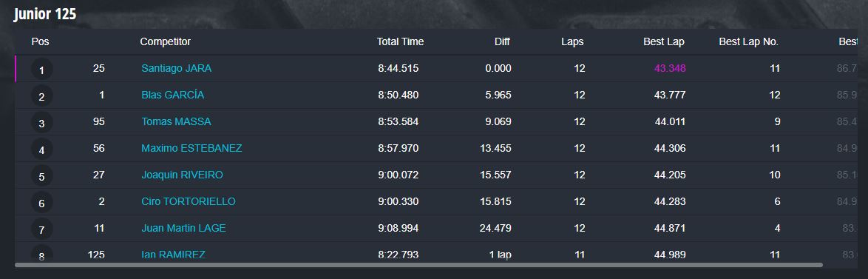Sort by Best Lap No. header
868x279 pixels.
click(x=748, y=41)
